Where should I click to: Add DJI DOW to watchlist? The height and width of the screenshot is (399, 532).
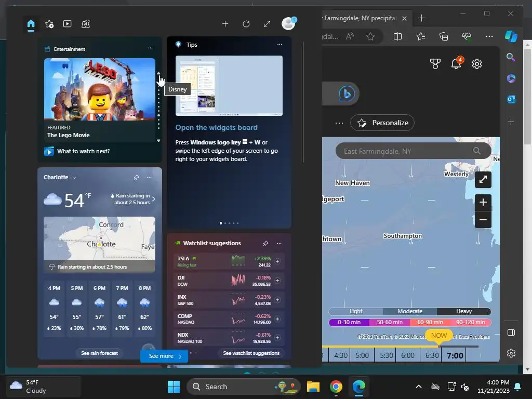click(277, 281)
